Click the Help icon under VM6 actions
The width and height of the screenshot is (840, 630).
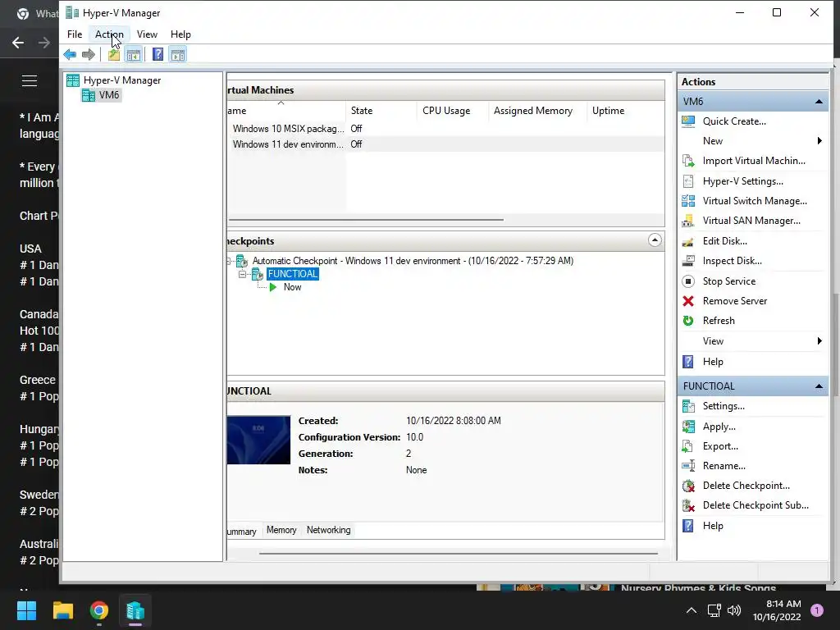[688, 362]
